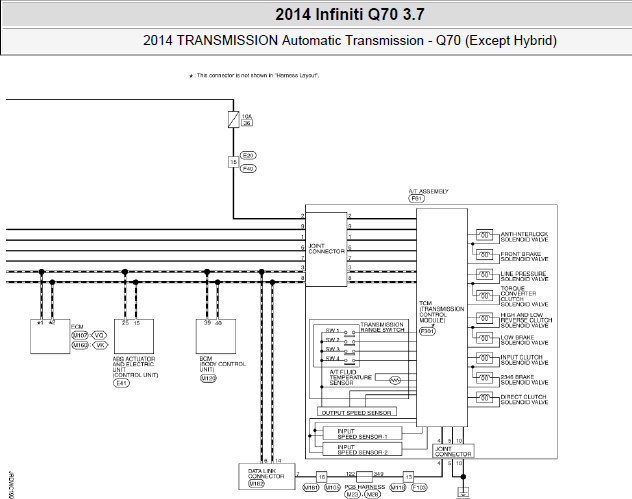
Task: Click the 10A fuse symbol
Action: click(233, 120)
